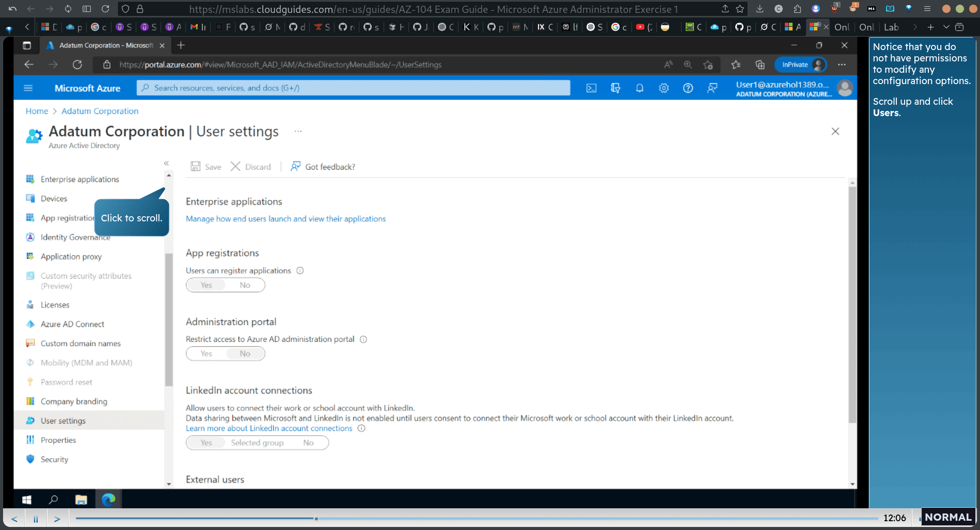This screenshot has width=980, height=530.
Task: Reload the outer browser page
Action: click(x=105, y=9)
